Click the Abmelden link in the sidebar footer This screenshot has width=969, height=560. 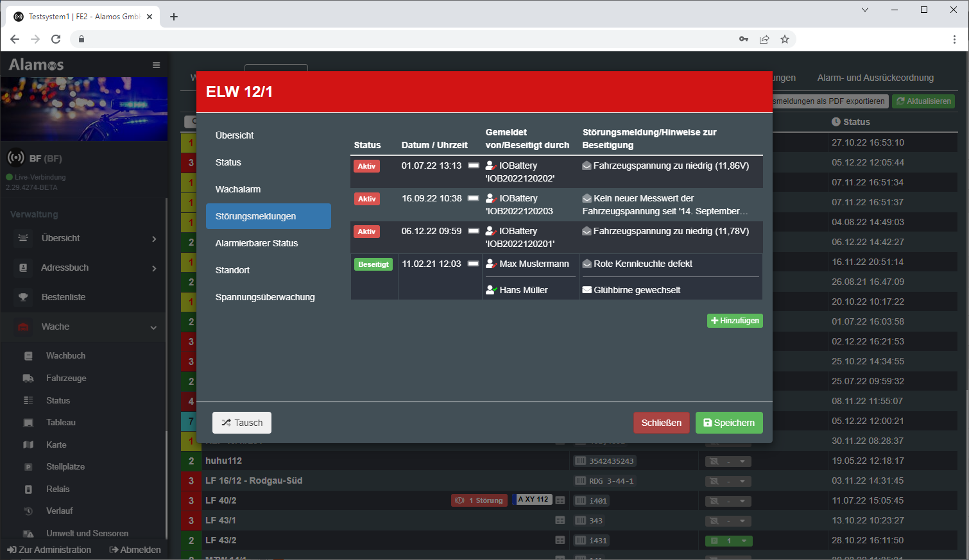pyautogui.click(x=135, y=550)
